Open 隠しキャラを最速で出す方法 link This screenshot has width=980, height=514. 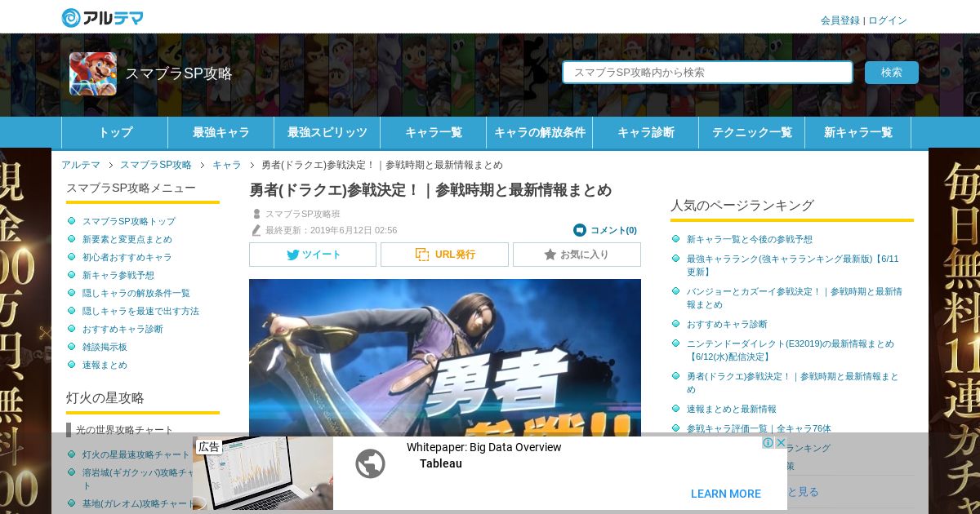tap(140, 311)
